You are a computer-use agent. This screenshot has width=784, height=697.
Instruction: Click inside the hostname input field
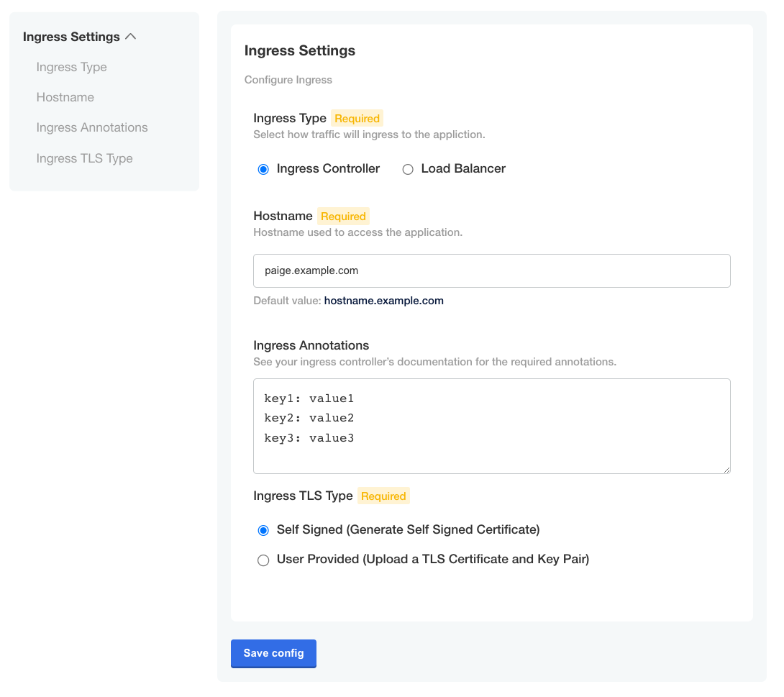(x=491, y=270)
